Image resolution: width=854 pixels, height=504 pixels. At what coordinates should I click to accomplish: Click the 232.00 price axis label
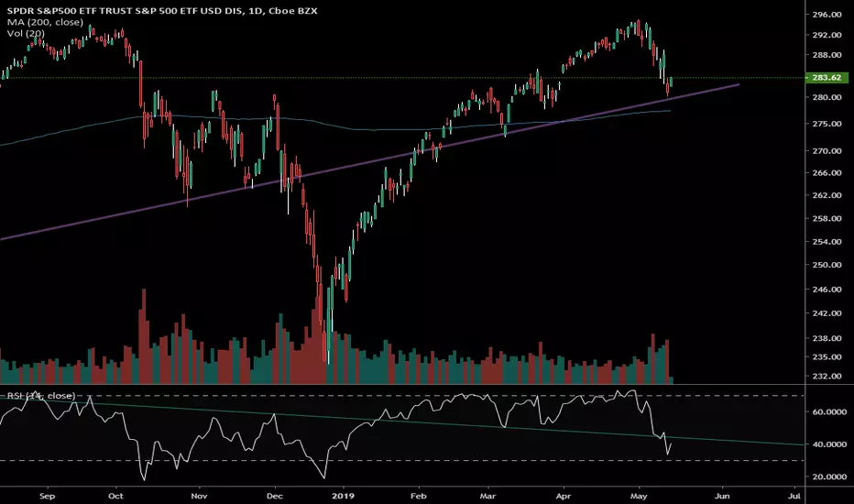coord(827,377)
